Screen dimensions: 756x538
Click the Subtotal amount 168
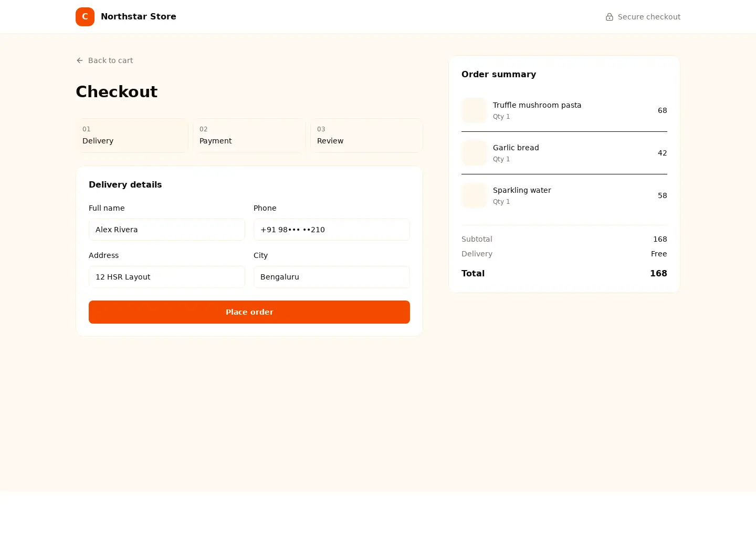click(660, 239)
